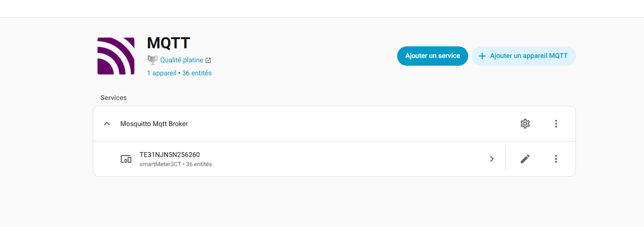Image resolution: width=644 pixels, height=227 pixels.
Task: Open Mosquitto Mqtt Broker three-dot menu
Action: point(556,124)
